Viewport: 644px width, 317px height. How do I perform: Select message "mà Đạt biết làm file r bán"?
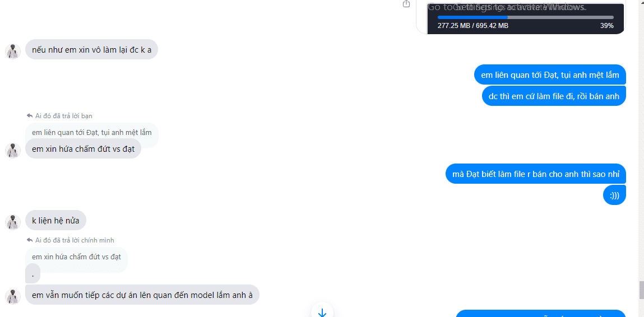[x=536, y=174]
